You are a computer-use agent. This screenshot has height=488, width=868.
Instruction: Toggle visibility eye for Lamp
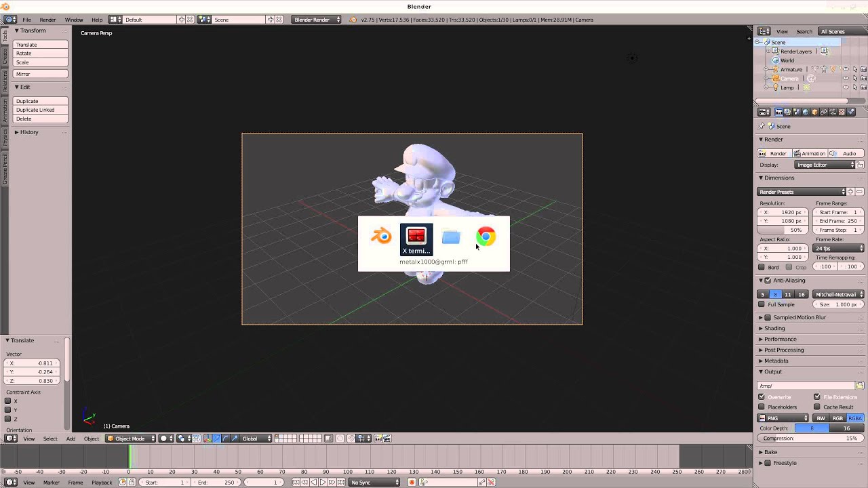[846, 87]
